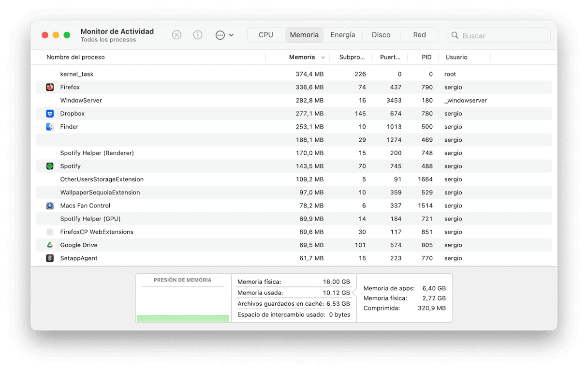
Task: Click the Macs Fan Control icon
Action: point(50,206)
